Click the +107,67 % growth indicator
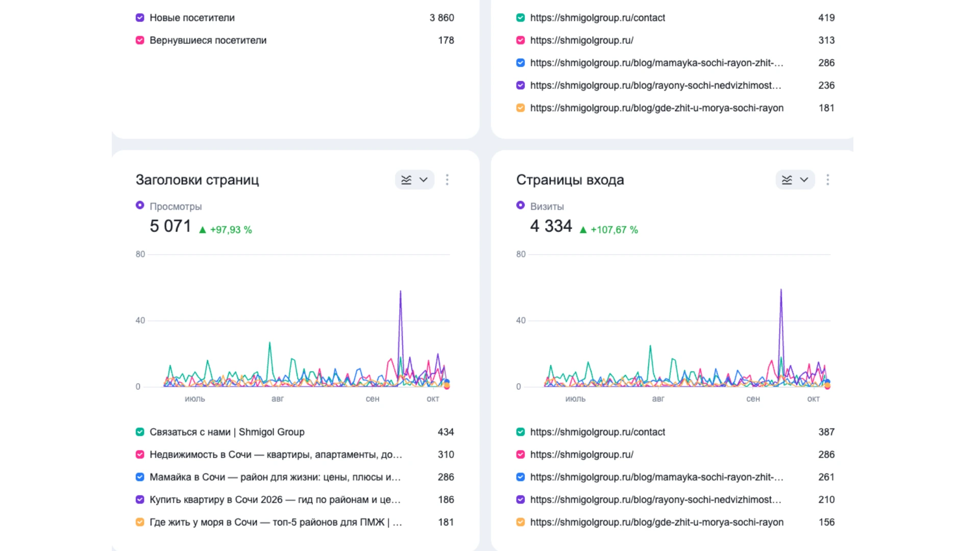The width and height of the screenshot is (980, 551). [609, 230]
